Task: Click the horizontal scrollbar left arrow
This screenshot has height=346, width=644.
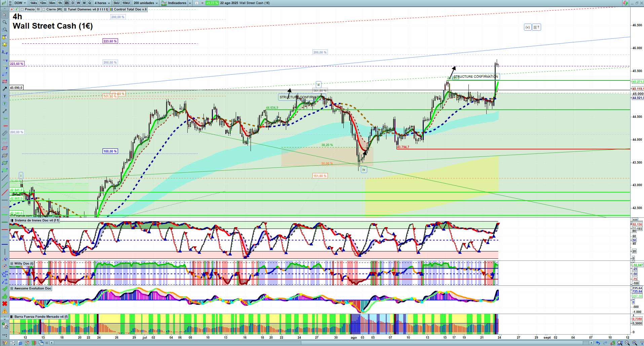Action: [52, 343]
